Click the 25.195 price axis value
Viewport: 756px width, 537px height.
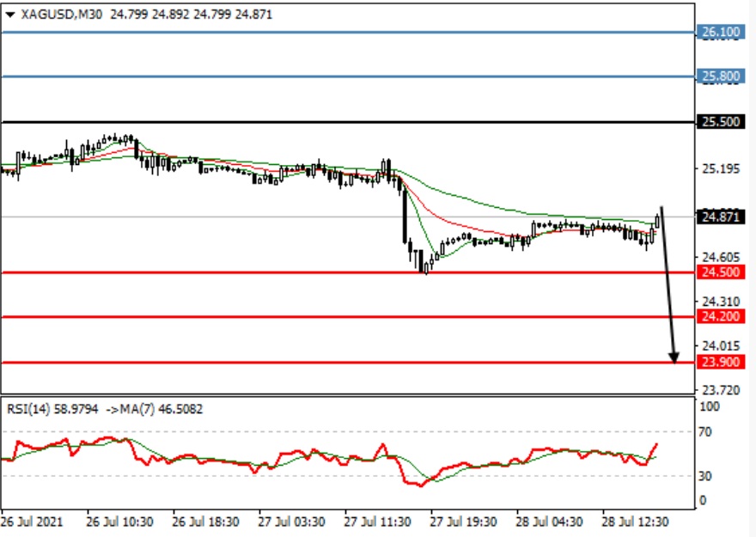721,168
